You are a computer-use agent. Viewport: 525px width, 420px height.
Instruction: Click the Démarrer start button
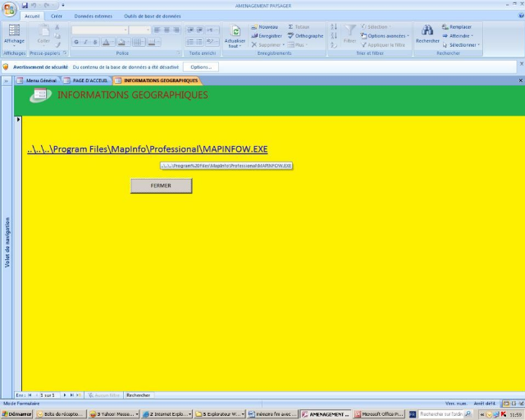point(16,414)
